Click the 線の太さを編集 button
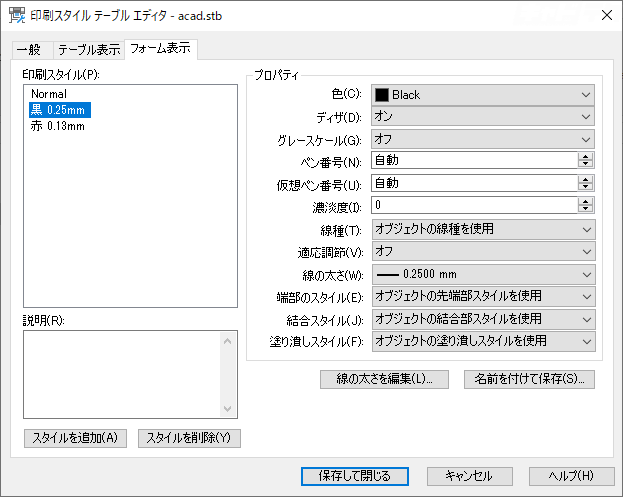The width and height of the screenshot is (623, 497). [x=384, y=379]
